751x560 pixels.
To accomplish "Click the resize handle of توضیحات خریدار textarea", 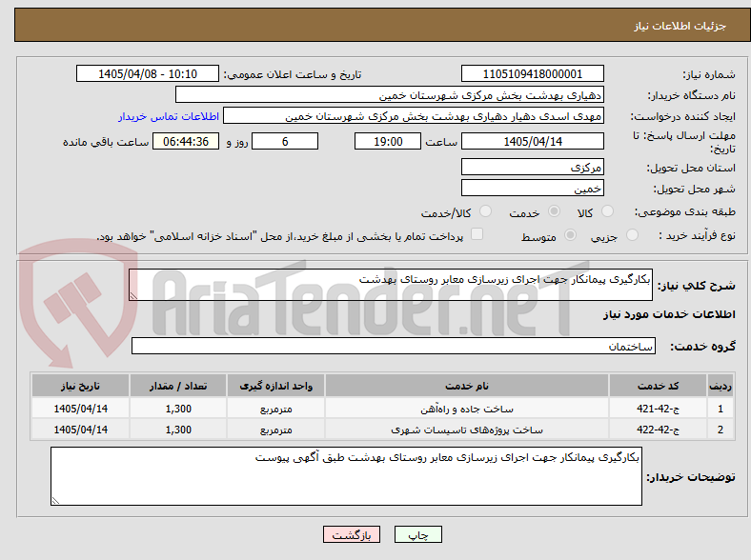I will pyautogui.click(x=55, y=501).
